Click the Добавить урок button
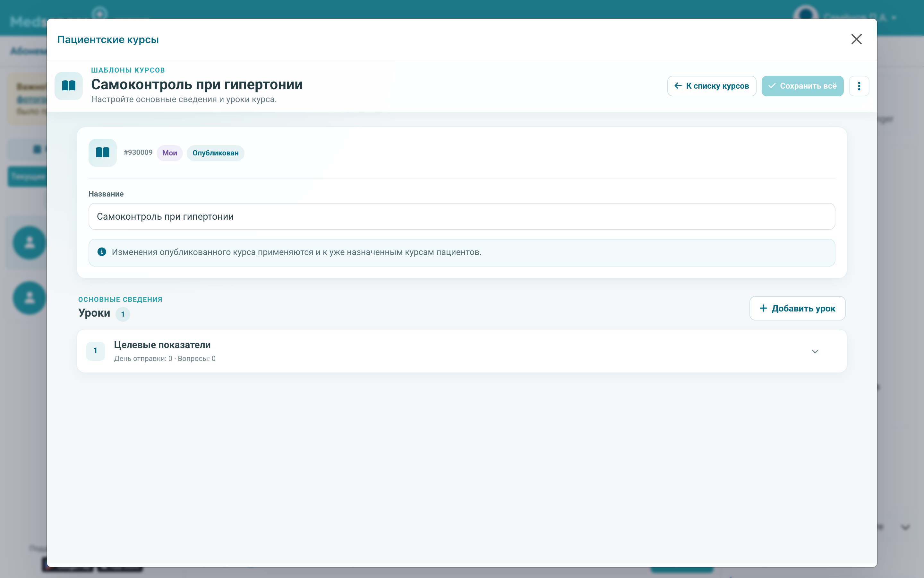The width and height of the screenshot is (924, 578). coord(797,308)
